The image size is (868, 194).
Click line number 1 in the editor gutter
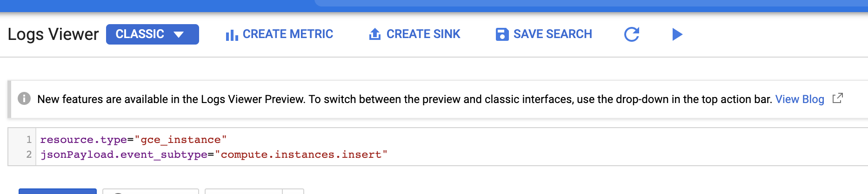(29, 140)
